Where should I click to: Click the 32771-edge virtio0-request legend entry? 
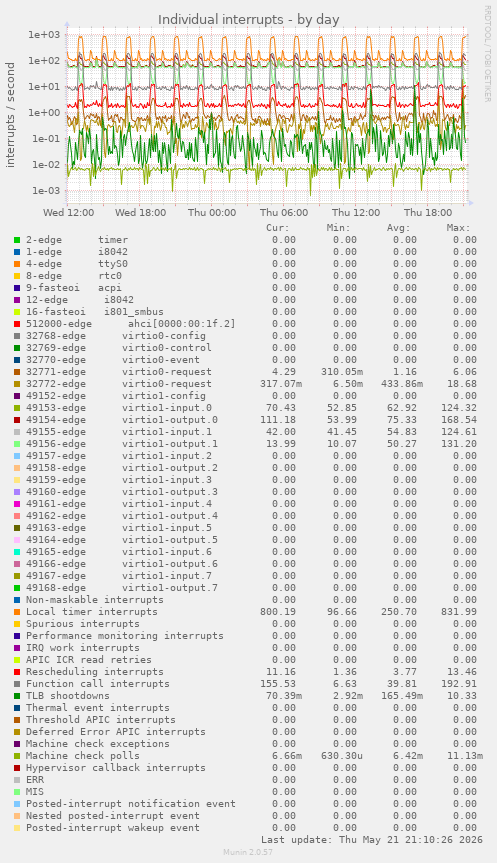[119, 372]
